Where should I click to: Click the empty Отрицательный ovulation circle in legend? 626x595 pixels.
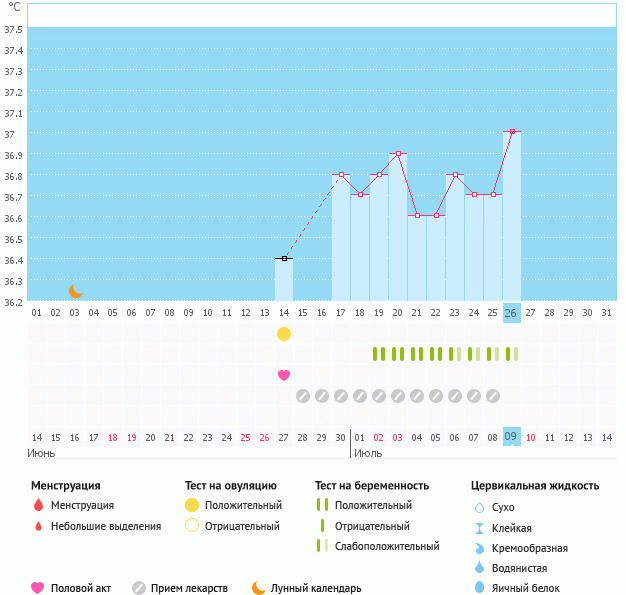192,526
